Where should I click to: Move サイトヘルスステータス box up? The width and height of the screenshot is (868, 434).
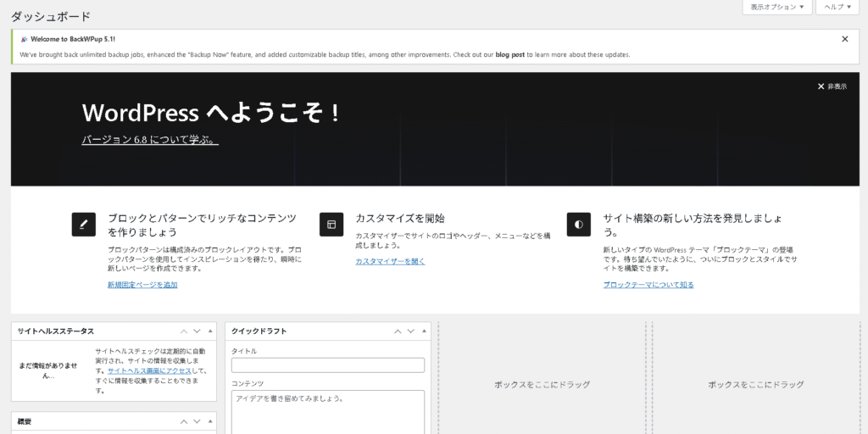coord(184,331)
